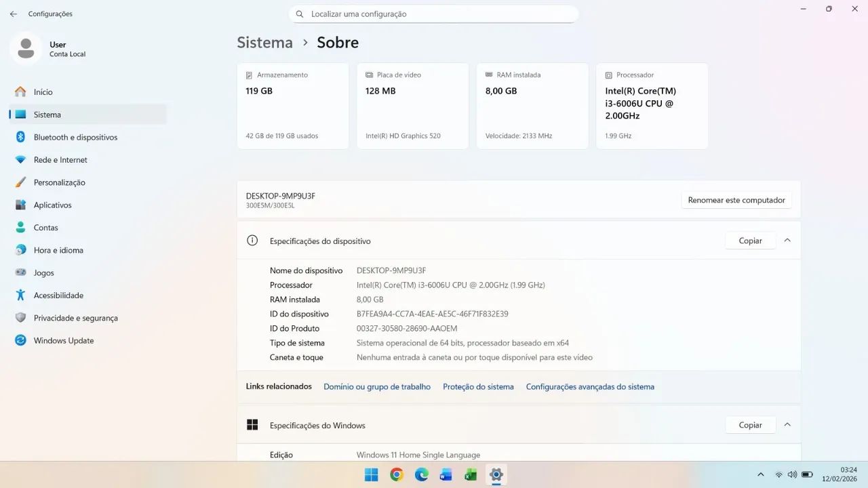868x488 pixels.
Task: Open the volume control in system tray
Action: (x=792, y=474)
